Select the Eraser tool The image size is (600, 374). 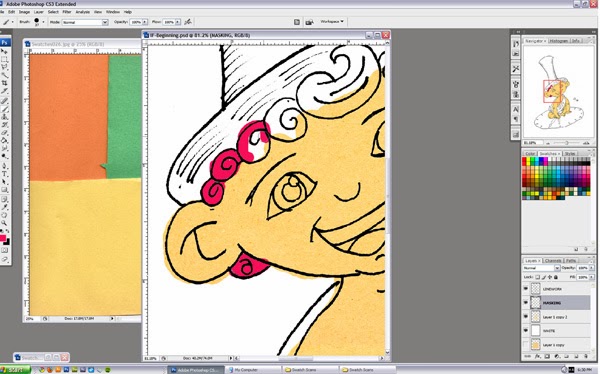(5, 132)
